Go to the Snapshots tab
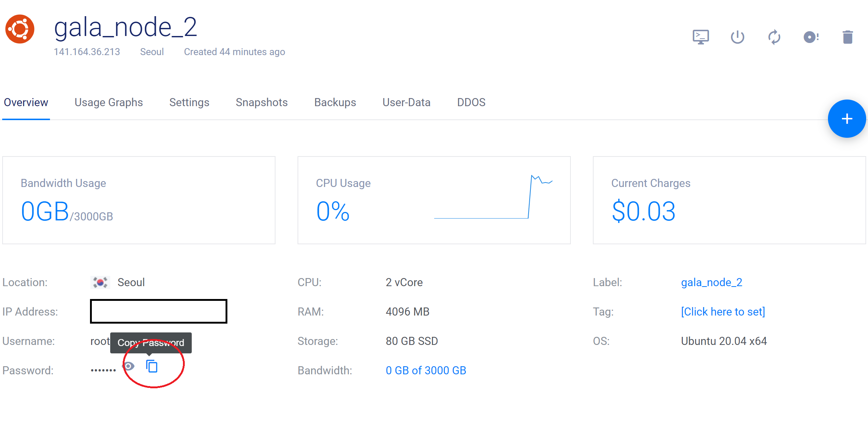Screen dimensions: 868x425 click(x=262, y=102)
